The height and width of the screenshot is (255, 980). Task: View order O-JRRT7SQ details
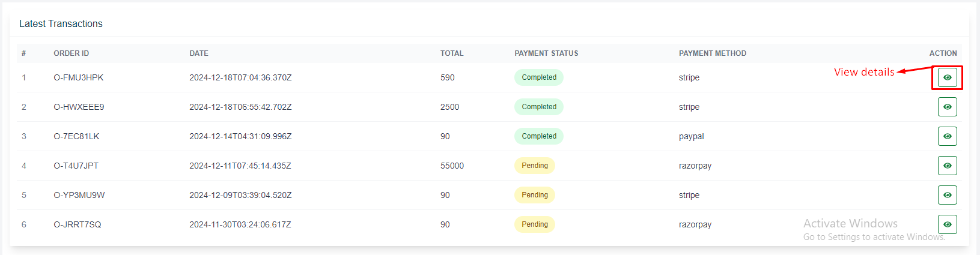pos(947,224)
